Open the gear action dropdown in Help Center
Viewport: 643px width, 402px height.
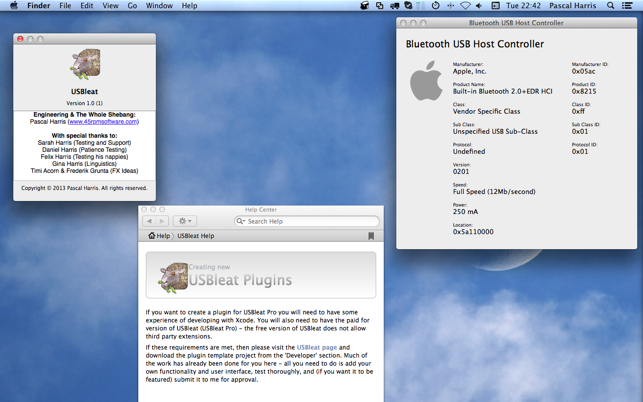tap(185, 221)
